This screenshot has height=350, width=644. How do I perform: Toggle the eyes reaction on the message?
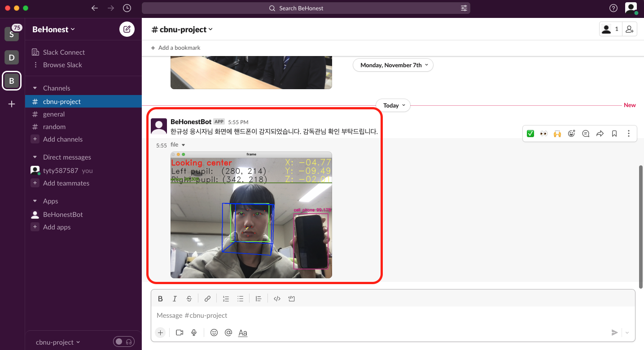point(543,133)
